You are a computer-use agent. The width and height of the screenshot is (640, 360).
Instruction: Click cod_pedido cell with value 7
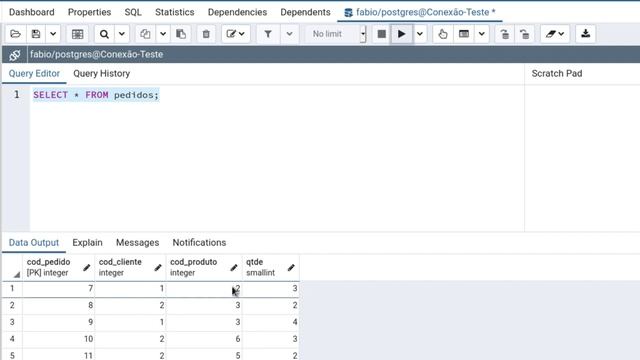(59, 289)
